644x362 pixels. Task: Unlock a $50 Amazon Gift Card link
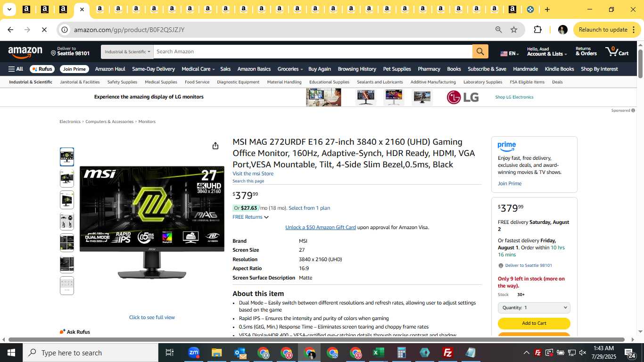click(x=321, y=227)
